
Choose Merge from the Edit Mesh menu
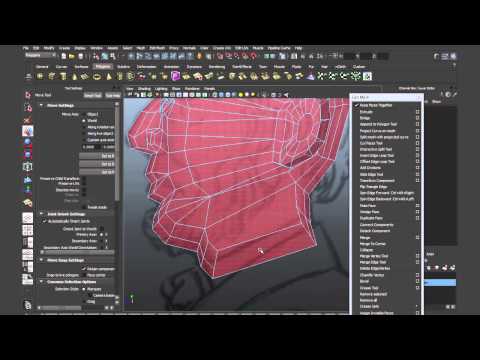[365, 238]
